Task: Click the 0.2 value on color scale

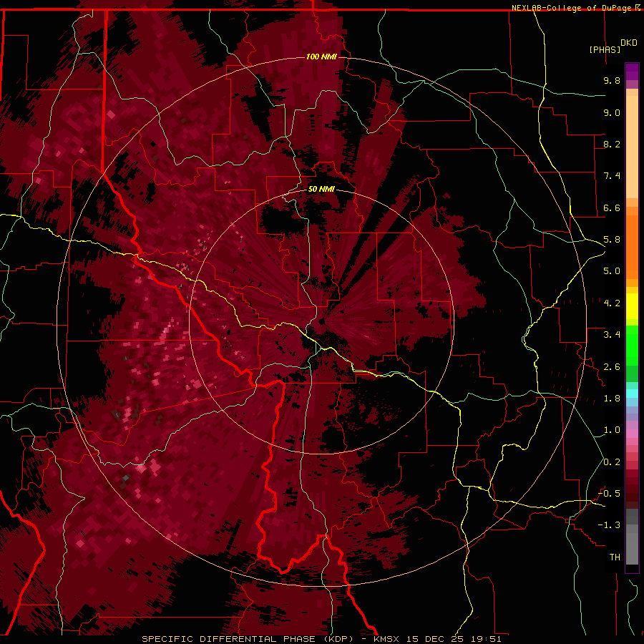Action: click(612, 462)
